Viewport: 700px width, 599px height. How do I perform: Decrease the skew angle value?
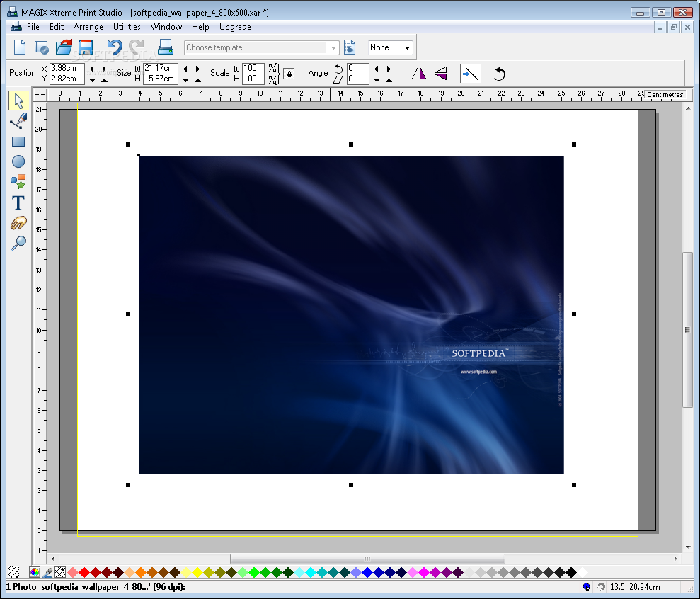[377, 80]
